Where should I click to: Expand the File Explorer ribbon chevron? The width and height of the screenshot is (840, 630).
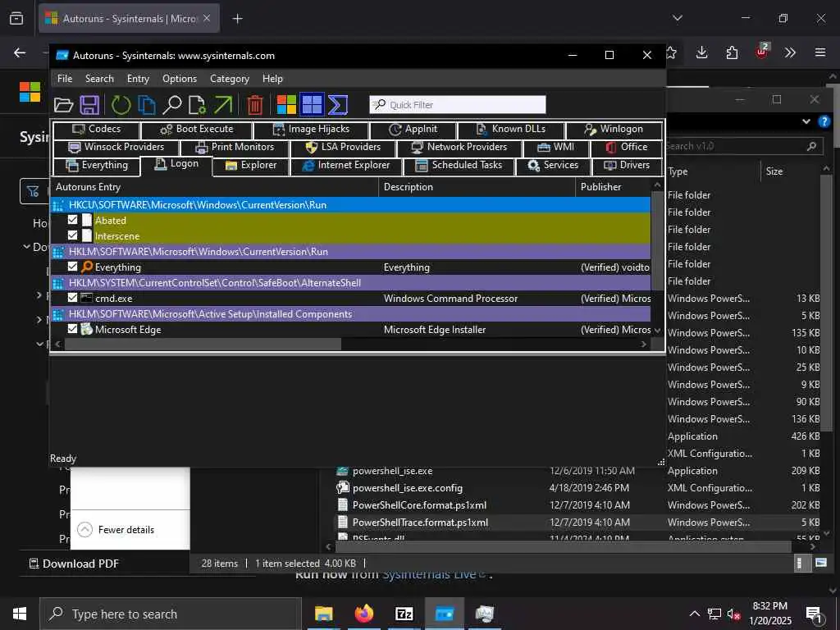[806, 121]
